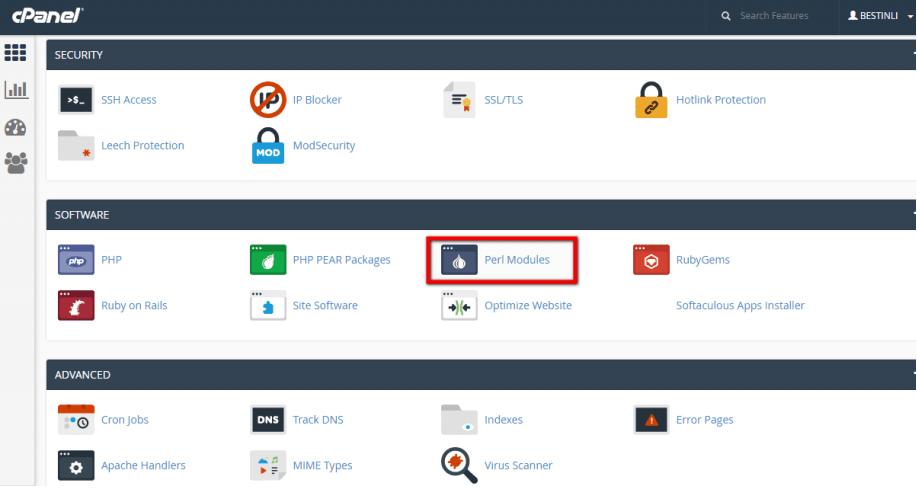Open the Indexes link
Screen dimensions: 917x493
coord(504,420)
